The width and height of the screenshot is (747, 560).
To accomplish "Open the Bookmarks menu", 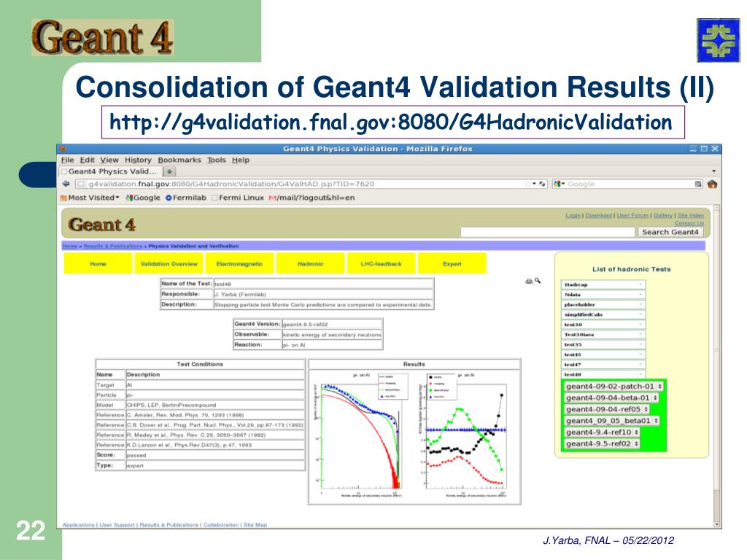I will (179, 160).
